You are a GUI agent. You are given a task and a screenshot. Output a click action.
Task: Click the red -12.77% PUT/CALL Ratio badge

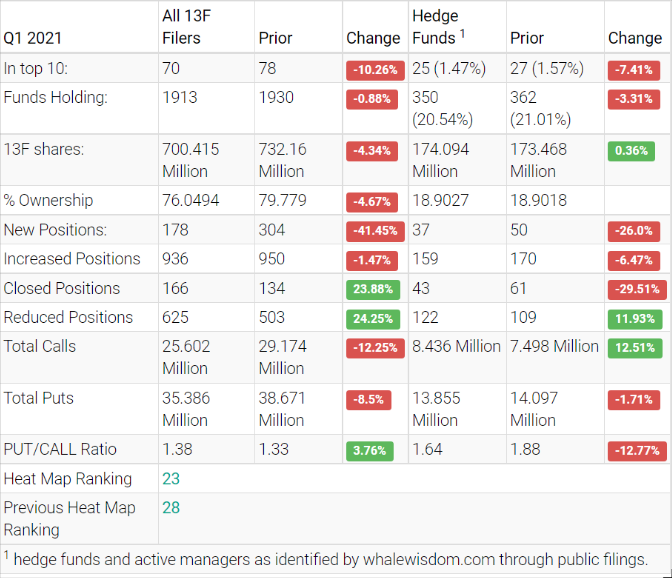point(637,451)
